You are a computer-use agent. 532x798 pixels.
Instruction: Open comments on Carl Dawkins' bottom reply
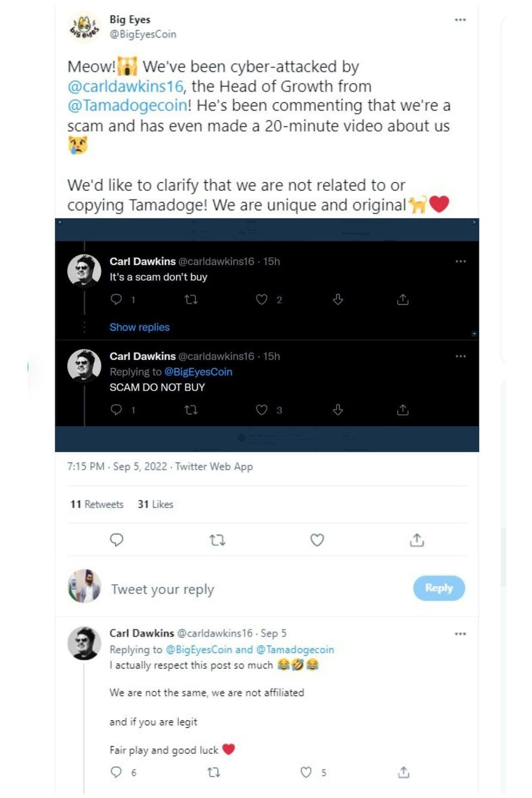coord(117,772)
